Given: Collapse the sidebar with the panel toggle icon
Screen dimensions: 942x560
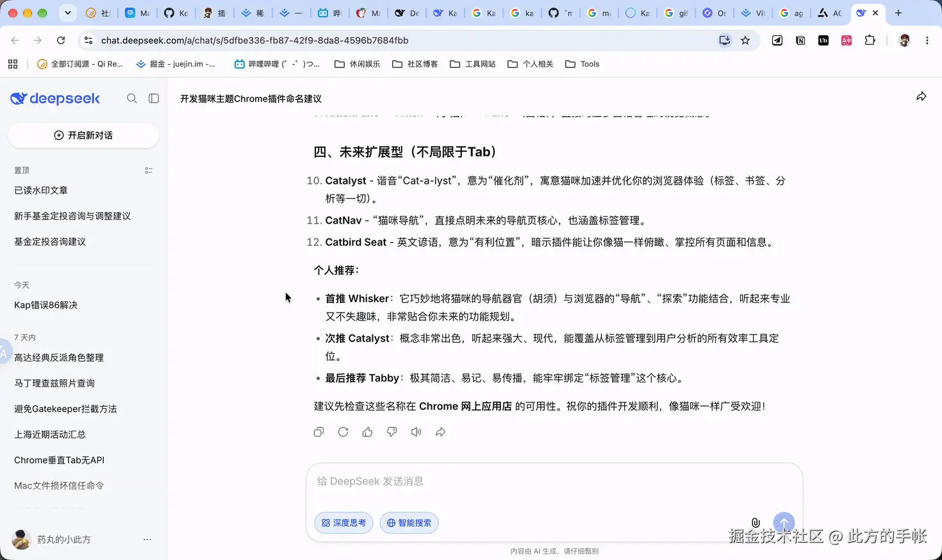Looking at the screenshot, I should pos(154,99).
